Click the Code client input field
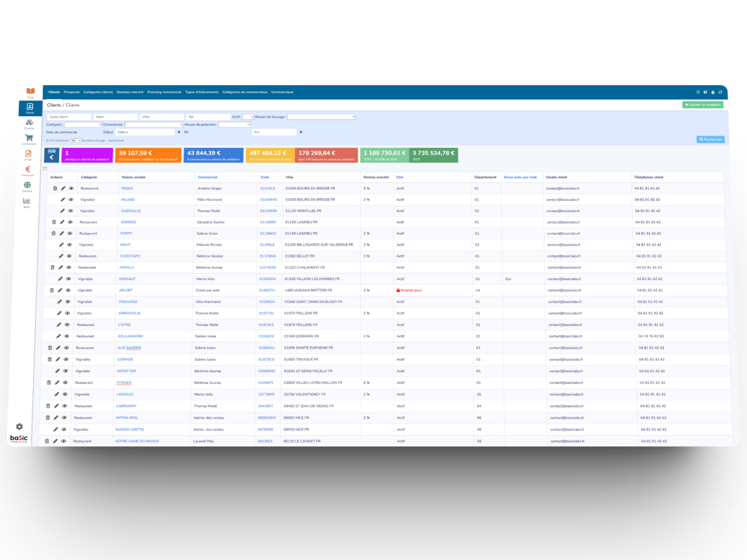The height and width of the screenshot is (560, 747). pyautogui.click(x=69, y=117)
